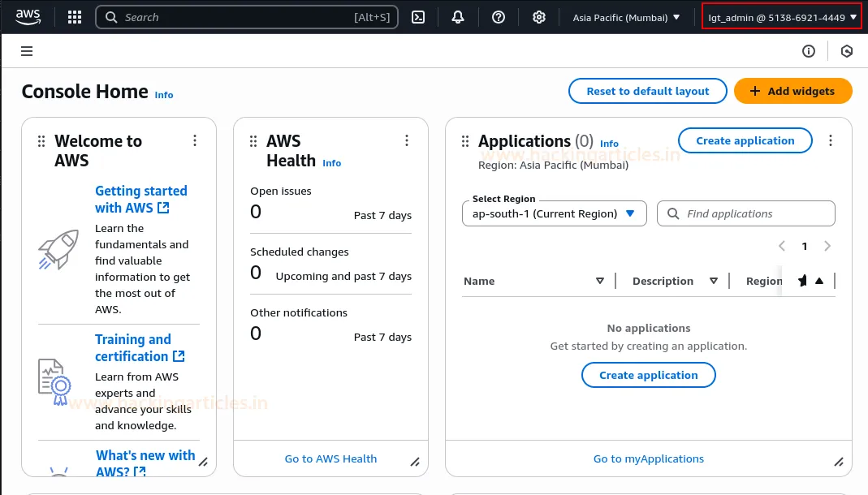868x495 pixels.
Task: Open the Welcome to AWS widget options menu
Action: click(195, 140)
